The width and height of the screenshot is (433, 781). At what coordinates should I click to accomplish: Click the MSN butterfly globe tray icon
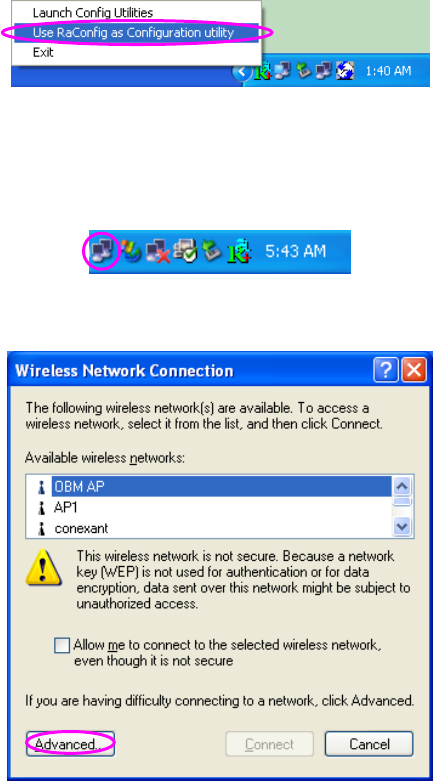coord(131,252)
